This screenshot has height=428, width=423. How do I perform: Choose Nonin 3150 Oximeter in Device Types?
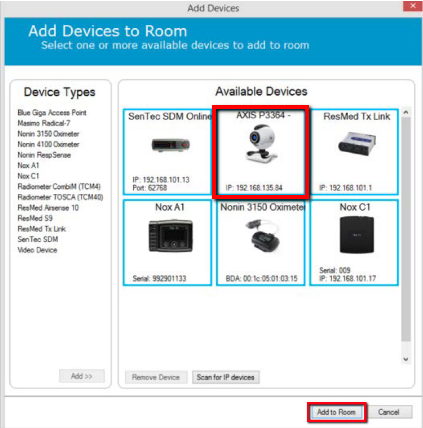tap(48, 134)
